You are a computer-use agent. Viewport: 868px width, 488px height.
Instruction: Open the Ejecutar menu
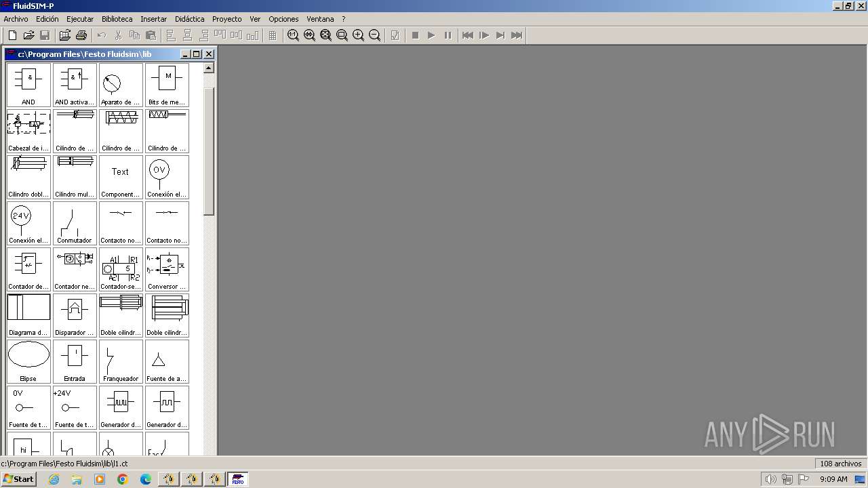80,19
